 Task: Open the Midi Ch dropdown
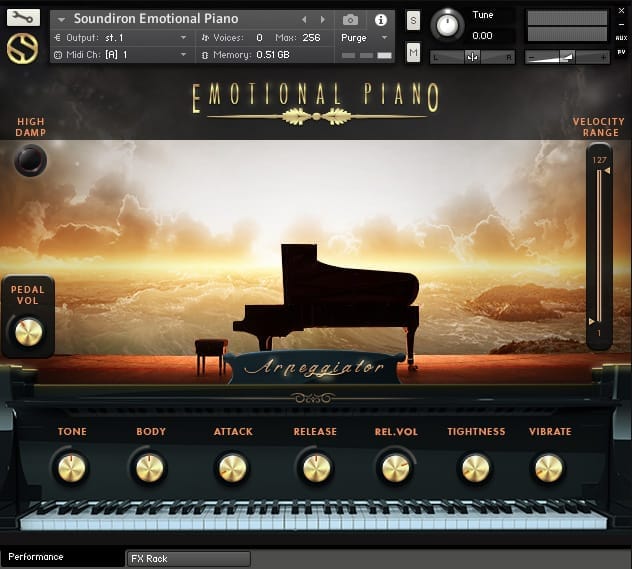pos(120,54)
